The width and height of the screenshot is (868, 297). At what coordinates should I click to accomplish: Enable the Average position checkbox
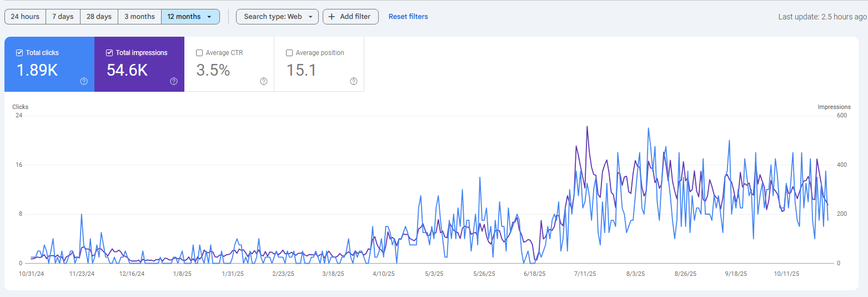click(x=289, y=53)
